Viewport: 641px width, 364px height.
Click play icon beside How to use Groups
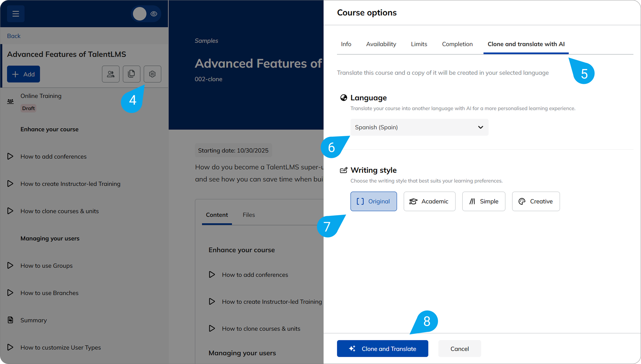(x=10, y=265)
